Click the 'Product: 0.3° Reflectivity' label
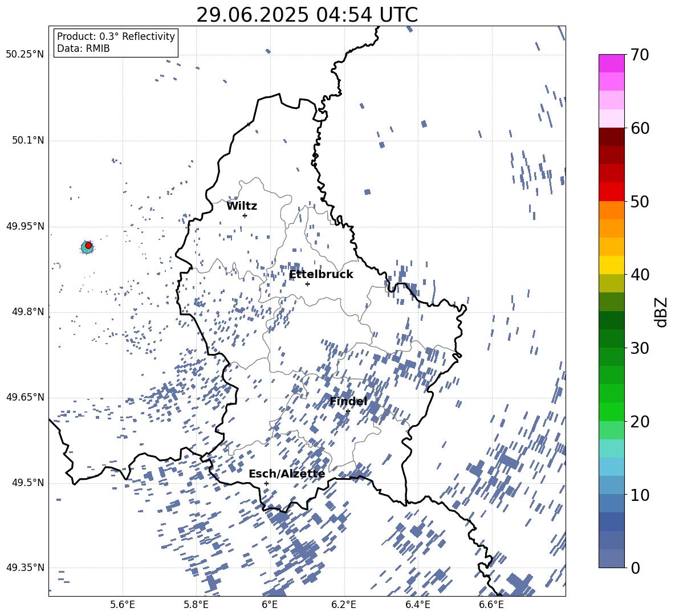This screenshot has height=616, width=675. (116, 36)
